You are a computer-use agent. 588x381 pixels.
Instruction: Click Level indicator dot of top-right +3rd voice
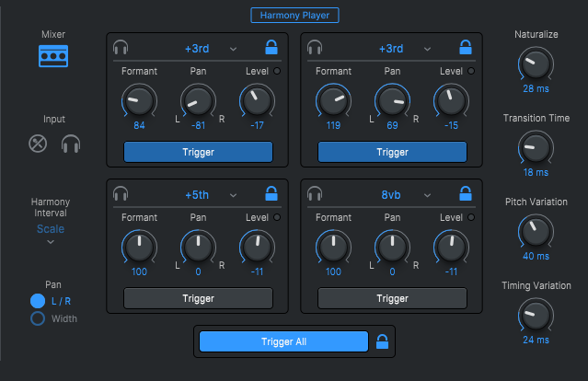coord(471,71)
